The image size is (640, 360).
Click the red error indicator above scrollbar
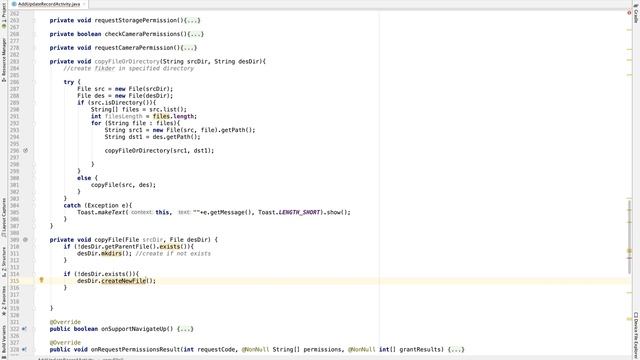click(629, 13)
